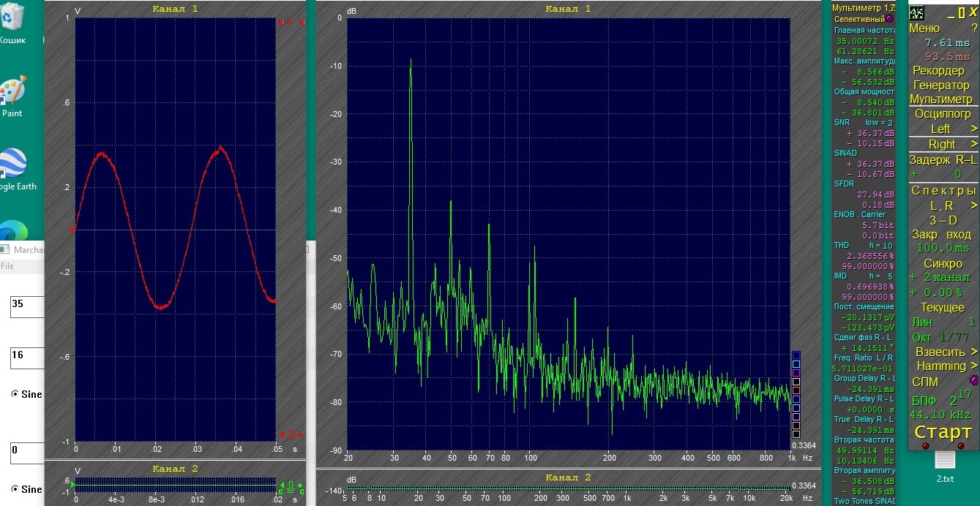Change the '+ 2 канал' sync channel value
This screenshot has width=980, height=506.
pos(940,278)
